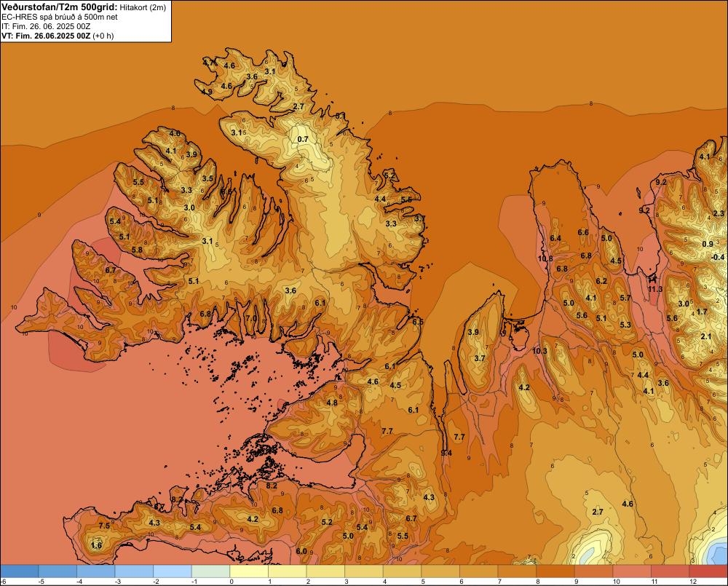The image size is (728, 586).
Task: Click the 4.7 temperature value
Action: pyautogui.click(x=209, y=62)
